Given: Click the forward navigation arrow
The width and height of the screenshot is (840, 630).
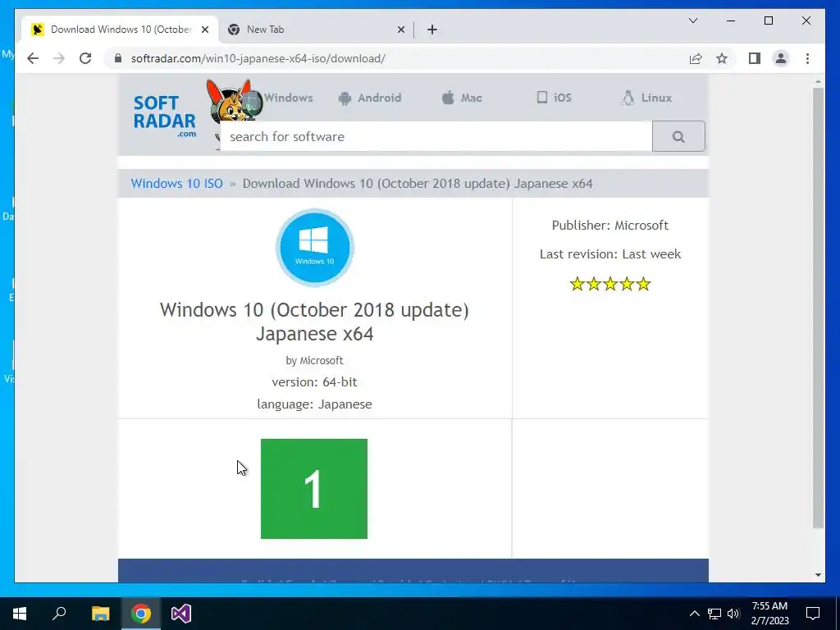Looking at the screenshot, I should (x=59, y=58).
